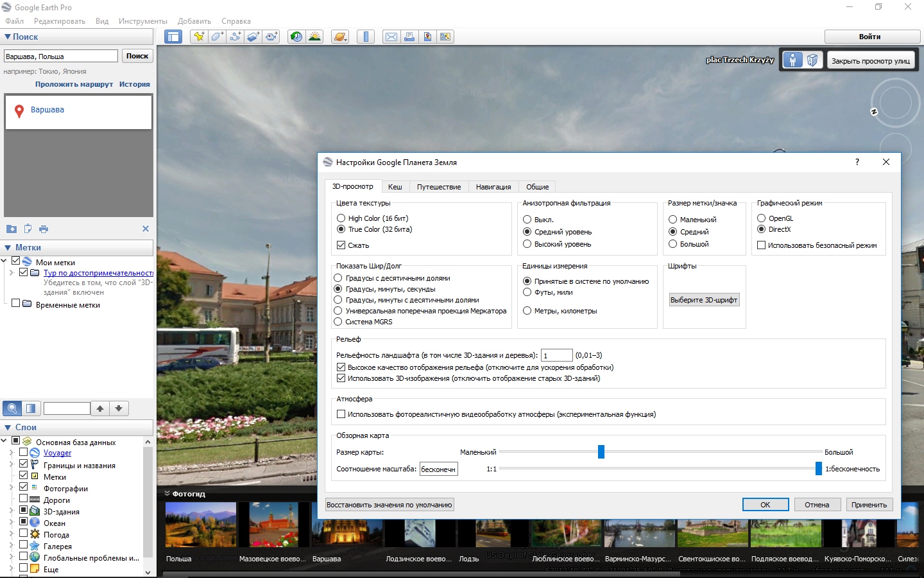Click the help question mark in settings dialog
The height and width of the screenshot is (578, 924).
(x=857, y=162)
